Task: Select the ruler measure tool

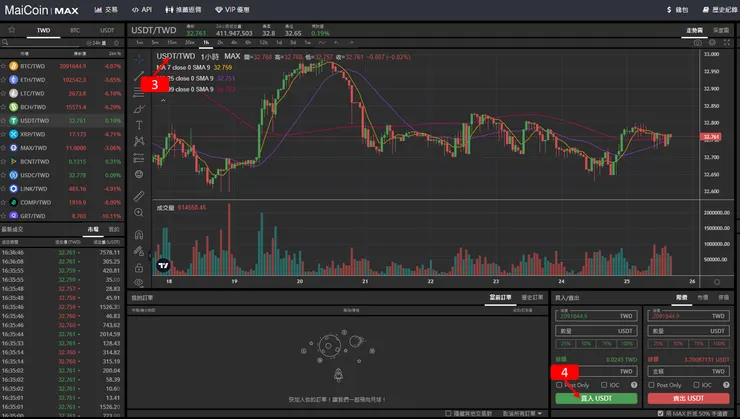Action: 139,196
